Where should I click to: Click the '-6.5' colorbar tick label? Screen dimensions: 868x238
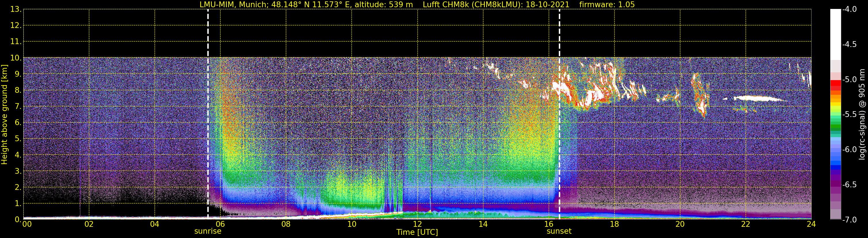click(850, 185)
